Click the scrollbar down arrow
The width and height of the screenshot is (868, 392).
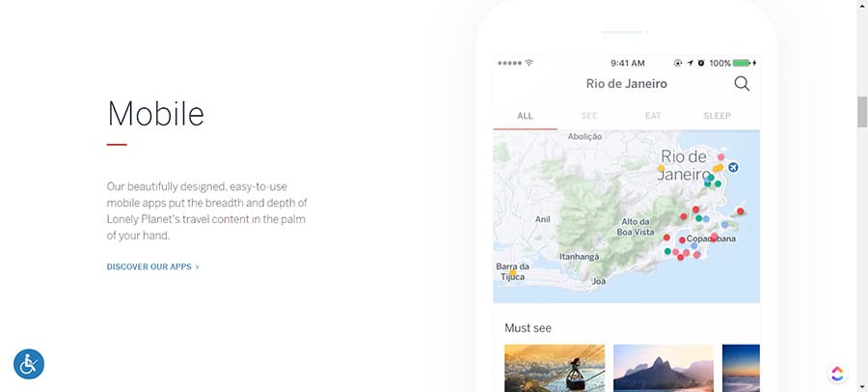coord(862,385)
